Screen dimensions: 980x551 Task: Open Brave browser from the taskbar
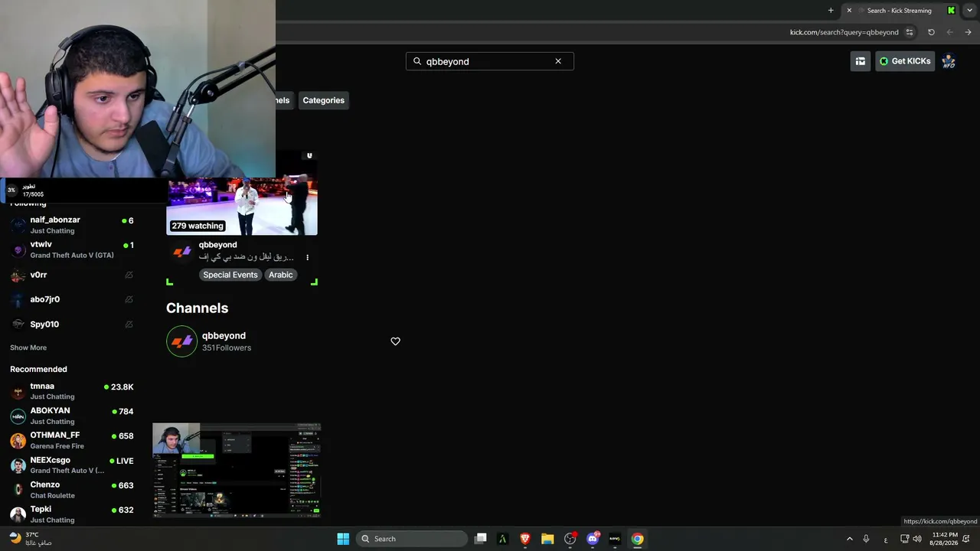coord(525,539)
